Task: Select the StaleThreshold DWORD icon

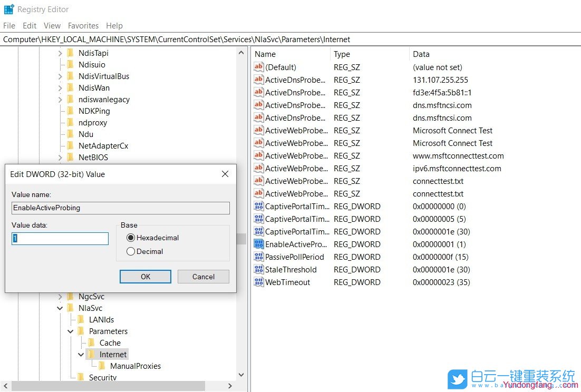Action: 258,270
